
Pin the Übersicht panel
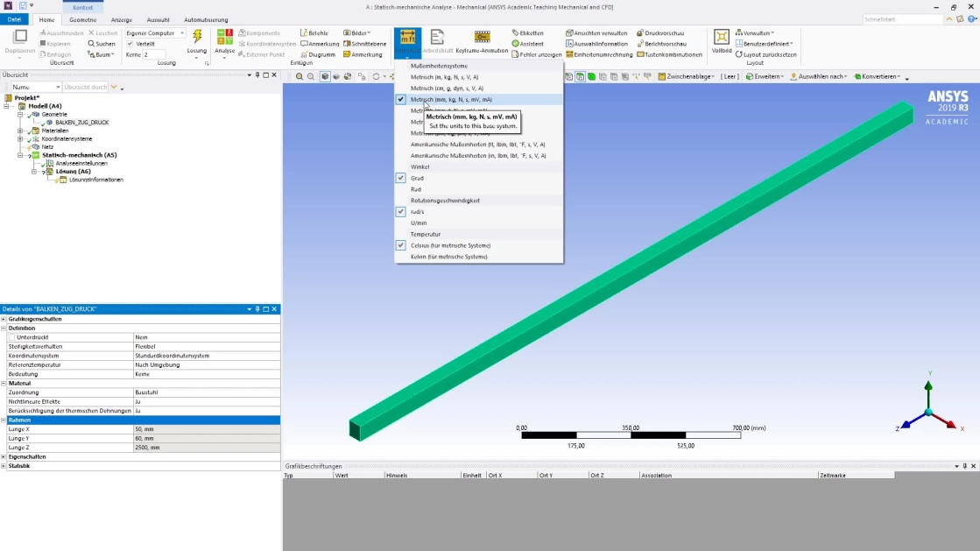tap(257, 75)
